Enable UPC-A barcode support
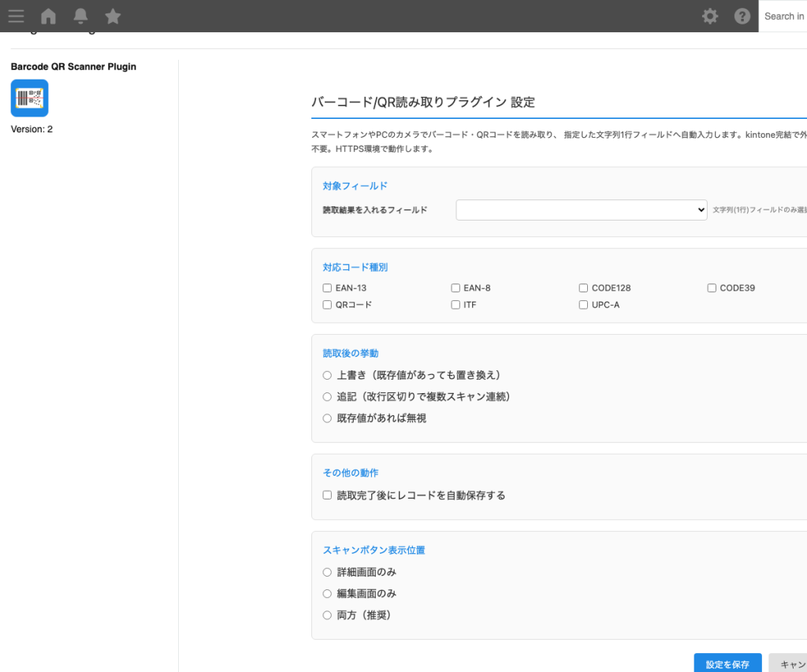 click(583, 304)
